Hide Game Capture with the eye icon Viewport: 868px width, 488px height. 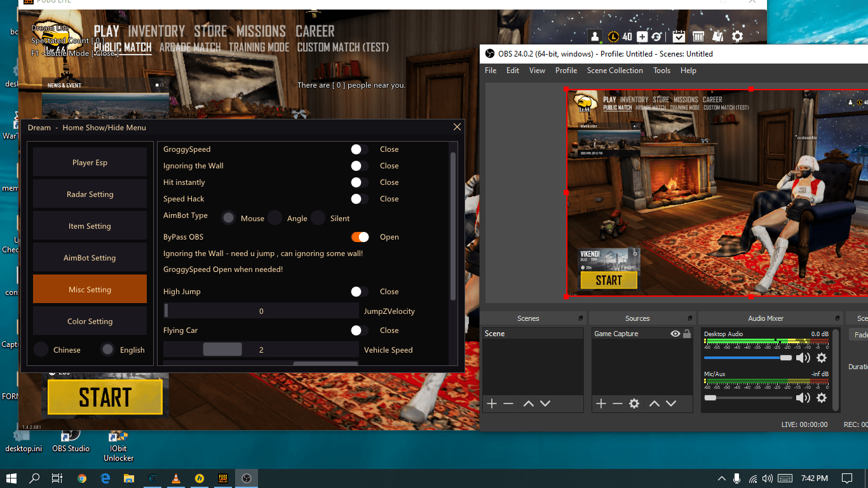pos(675,334)
